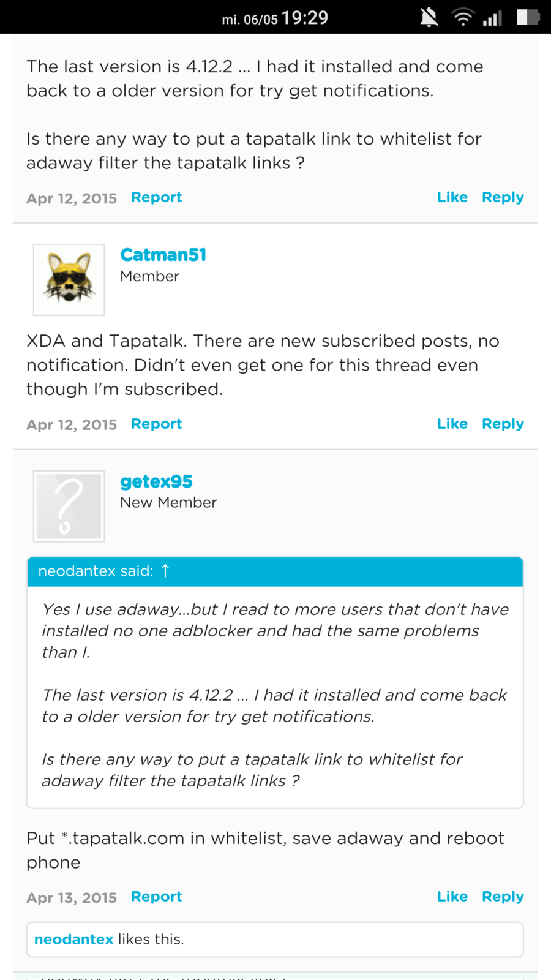Tap the 'neodantex said:' quote header
This screenshot has width=551, height=980.
pos(96,571)
